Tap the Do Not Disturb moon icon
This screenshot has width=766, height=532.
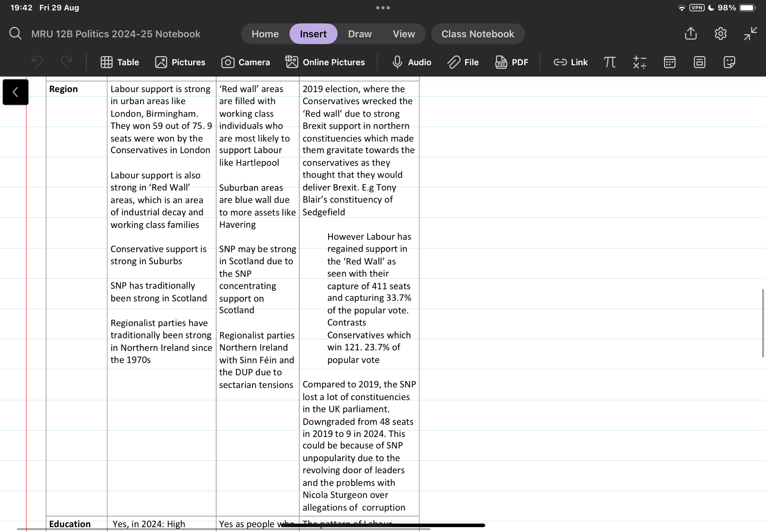pyautogui.click(x=711, y=8)
